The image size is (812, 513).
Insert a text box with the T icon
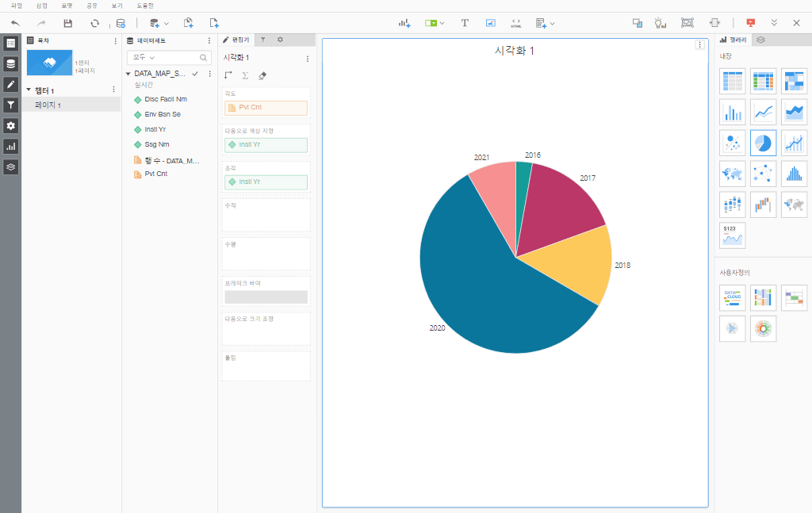(465, 23)
